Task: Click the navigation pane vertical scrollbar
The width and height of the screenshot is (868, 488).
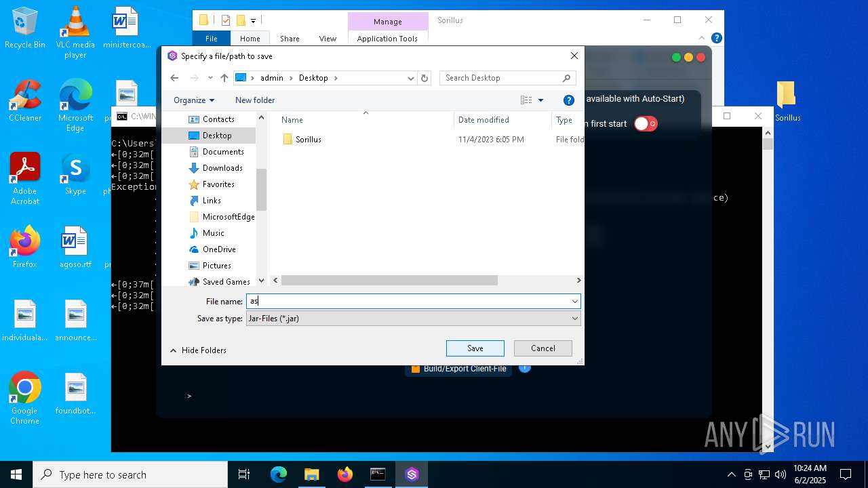Action: click(x=261, y=190)
